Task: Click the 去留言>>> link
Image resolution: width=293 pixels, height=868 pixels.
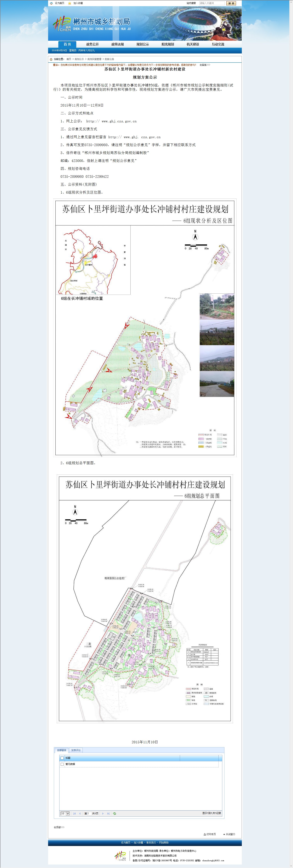Action: (x=205, y=65)
